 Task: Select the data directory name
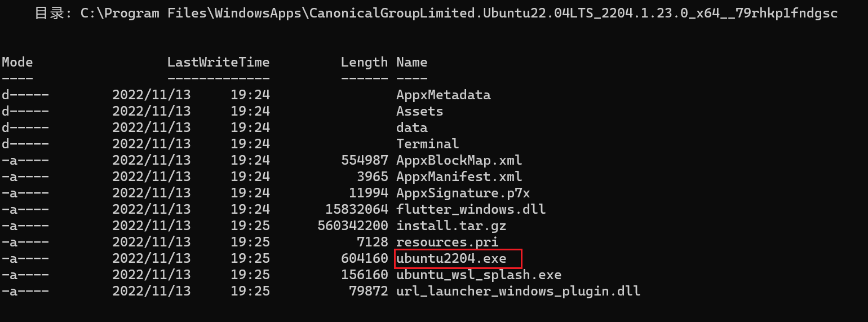pyautogui.click(x=411, y=127)
